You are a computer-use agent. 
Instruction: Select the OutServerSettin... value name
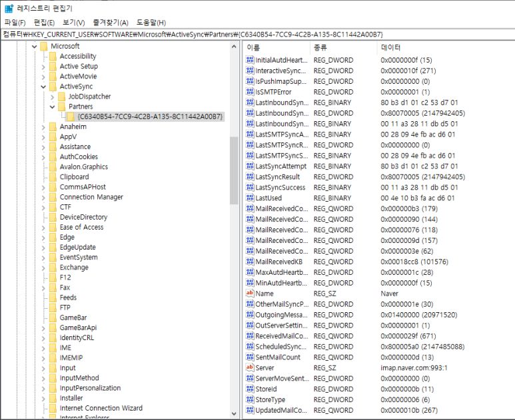[x=281, y=325]
